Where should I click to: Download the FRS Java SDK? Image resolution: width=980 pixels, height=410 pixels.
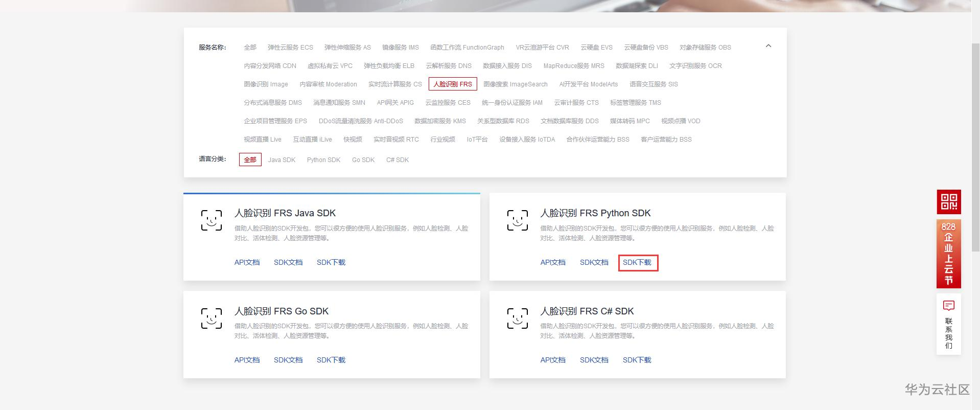point(331,262)
